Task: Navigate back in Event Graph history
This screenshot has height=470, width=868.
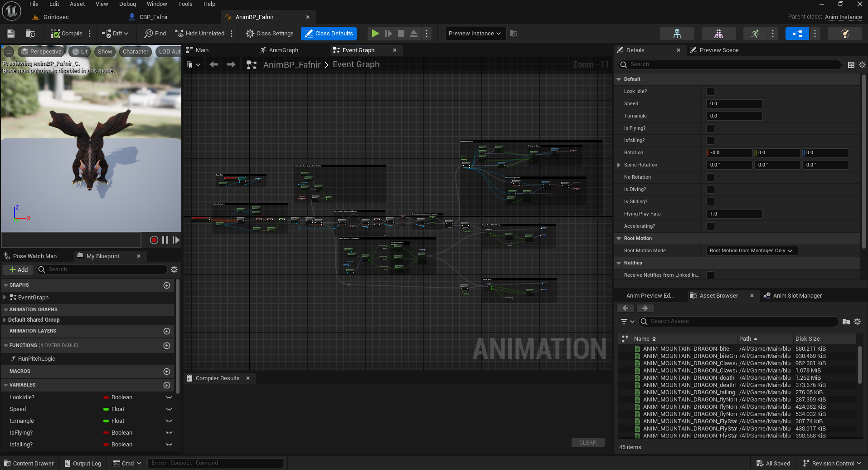Action: click(x=214, y=65)
